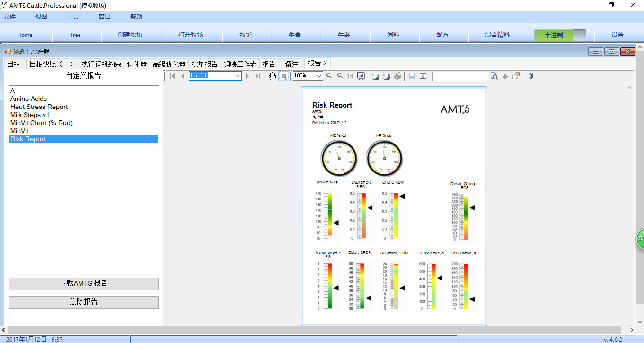Select the hand pan tool
This screenshot has width=644, height=343.
tap(272, 76)
